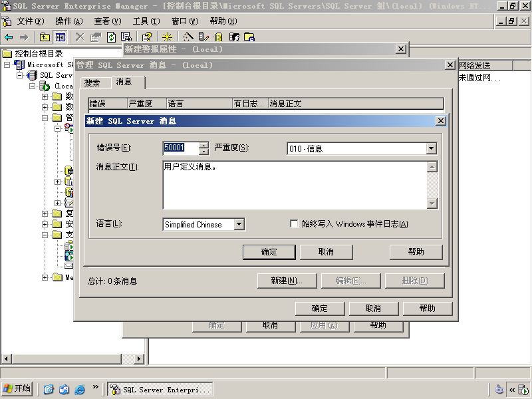Image resolution: width=532 pixels, height=399 pixels.
Task: Click the New Login person icon
Action: (234, 37)
